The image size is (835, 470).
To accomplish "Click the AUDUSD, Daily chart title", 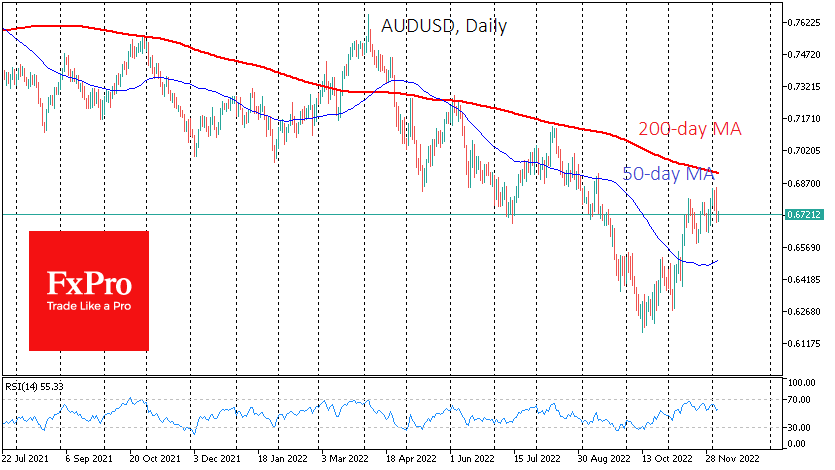I will [x=436, y=27].
